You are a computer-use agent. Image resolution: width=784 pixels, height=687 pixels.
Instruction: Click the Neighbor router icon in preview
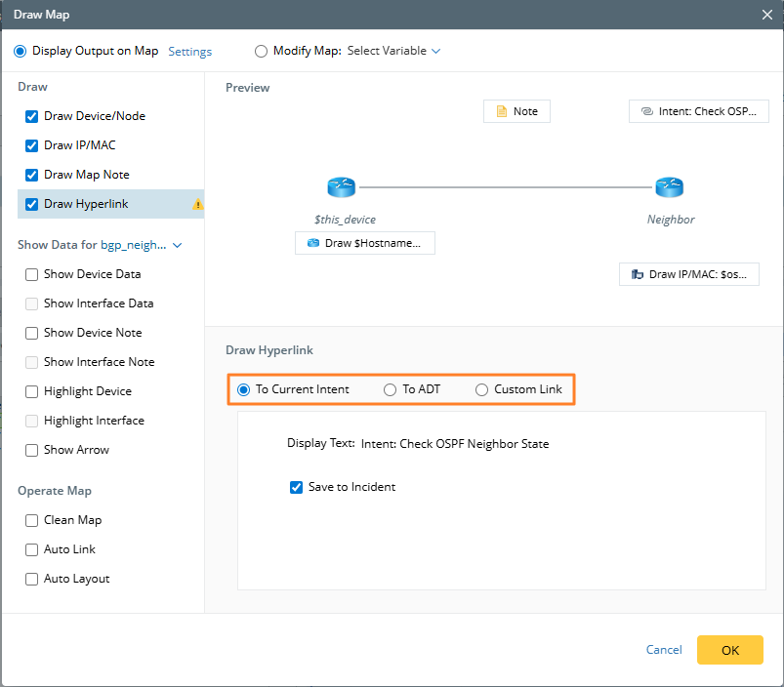tap(670, 187)
